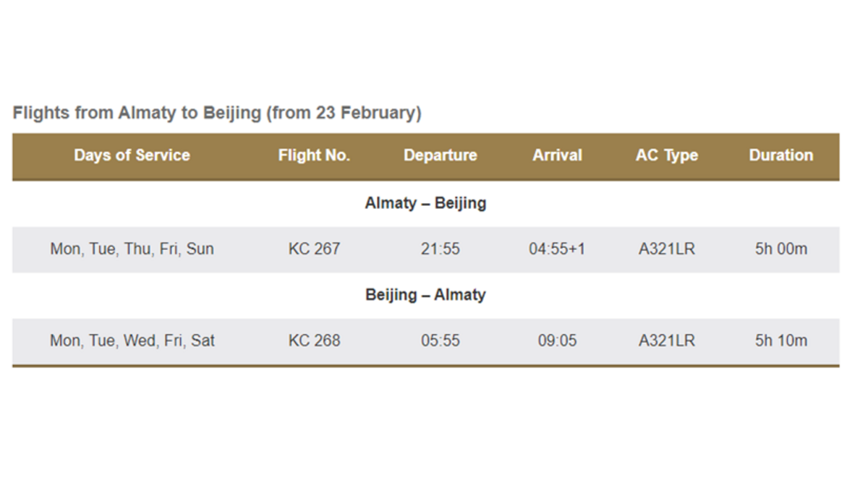
Task: Click the Mon, Tue, Wed, Fri, Sat cell
Action: tap(132, 341)
